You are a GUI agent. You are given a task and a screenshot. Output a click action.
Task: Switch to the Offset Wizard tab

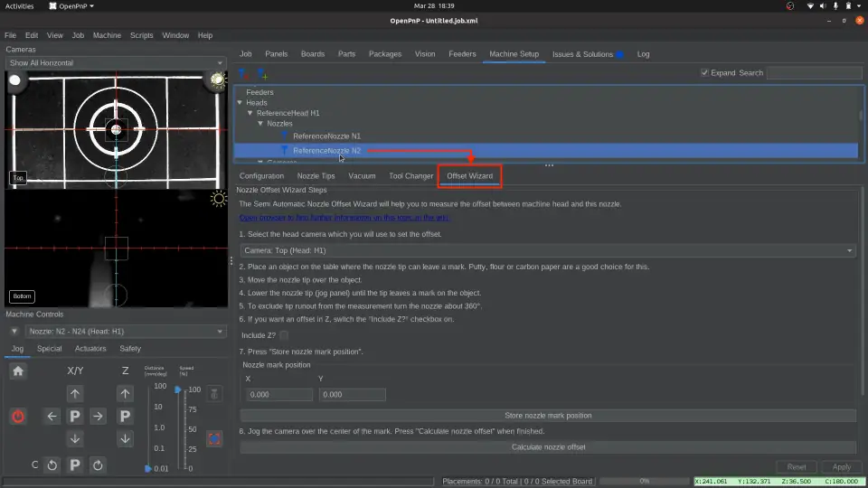(469, 176)
